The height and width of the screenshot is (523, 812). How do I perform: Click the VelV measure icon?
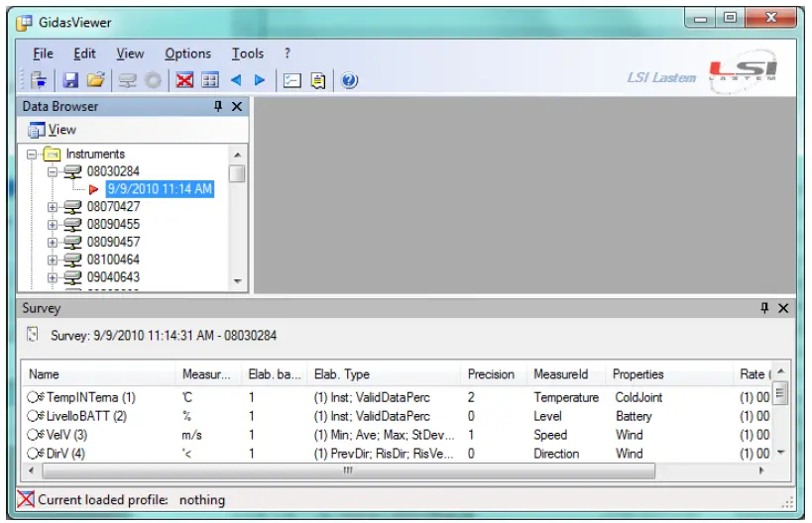point(36,435)
